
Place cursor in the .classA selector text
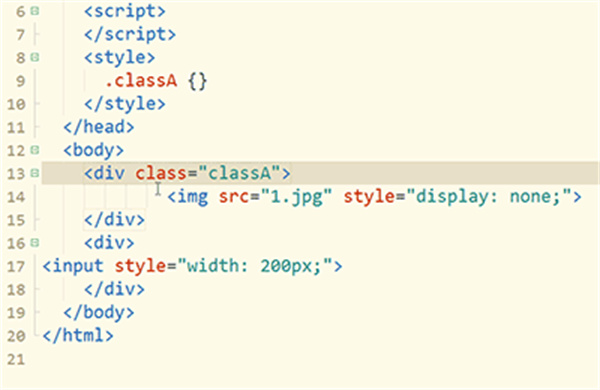(141, 81)
